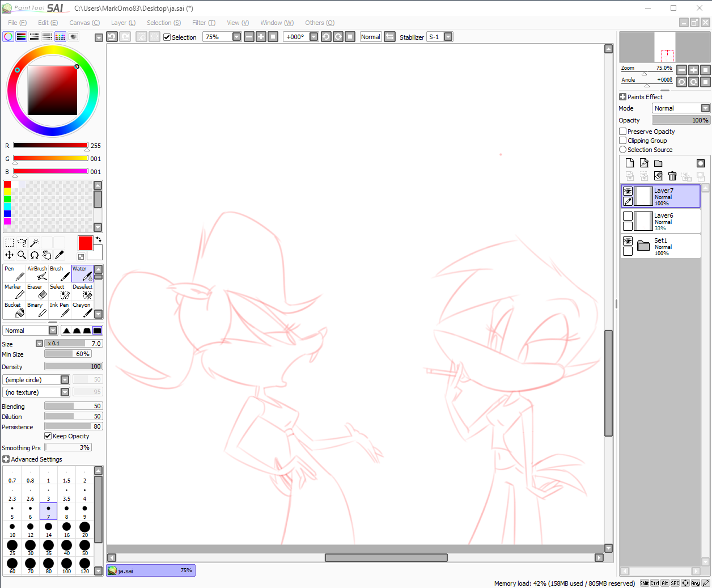
Task: Zoom in with navigator plus button
Action: click(x=694, y=70)
